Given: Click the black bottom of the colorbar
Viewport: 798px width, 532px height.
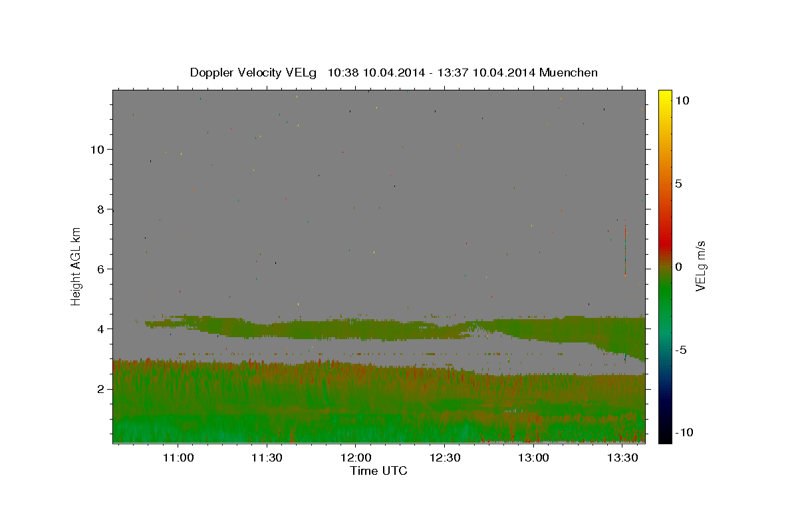Looking at the screenshot, I should 665,436.
